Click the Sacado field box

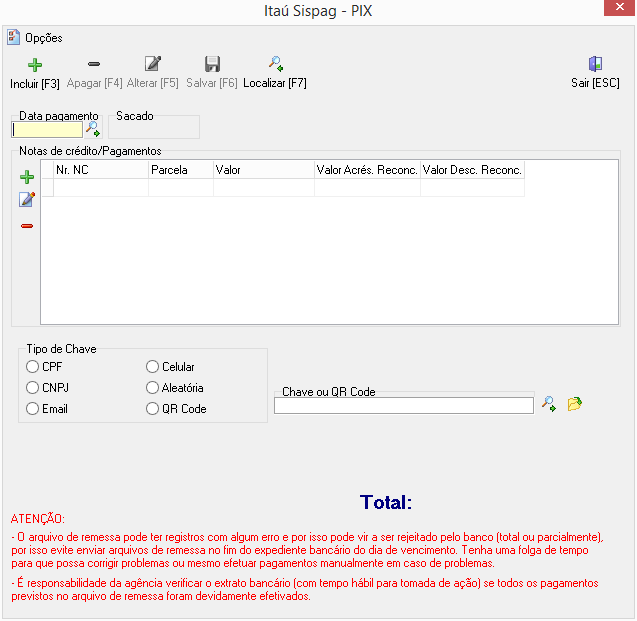pos(154,129)
